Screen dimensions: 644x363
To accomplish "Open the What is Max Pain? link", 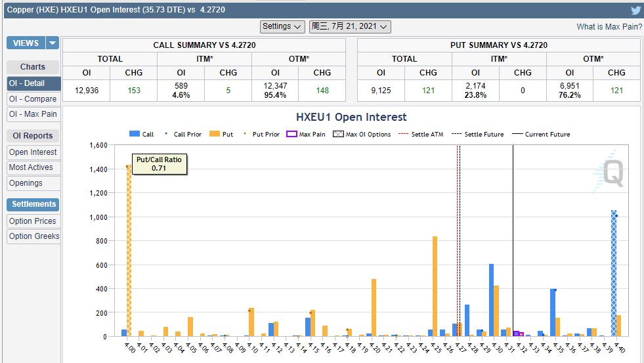I will coord(609,27).
